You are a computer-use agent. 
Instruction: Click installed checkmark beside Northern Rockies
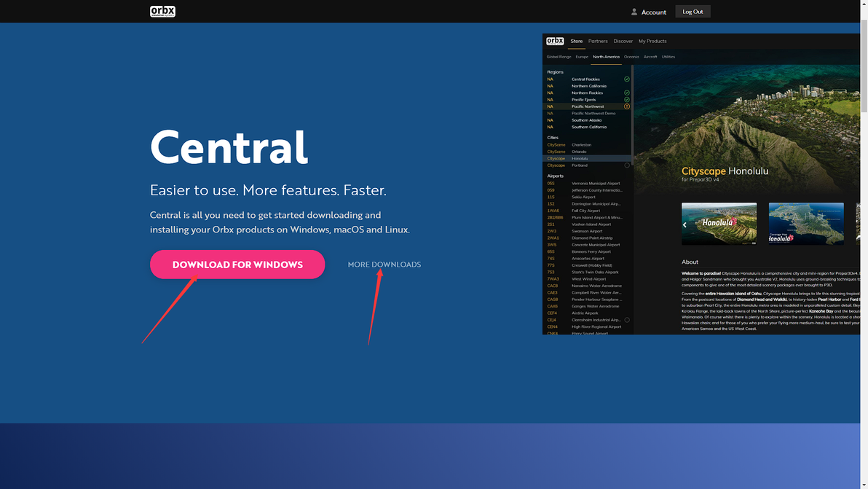pyautogui.click(x=627, y=93)
